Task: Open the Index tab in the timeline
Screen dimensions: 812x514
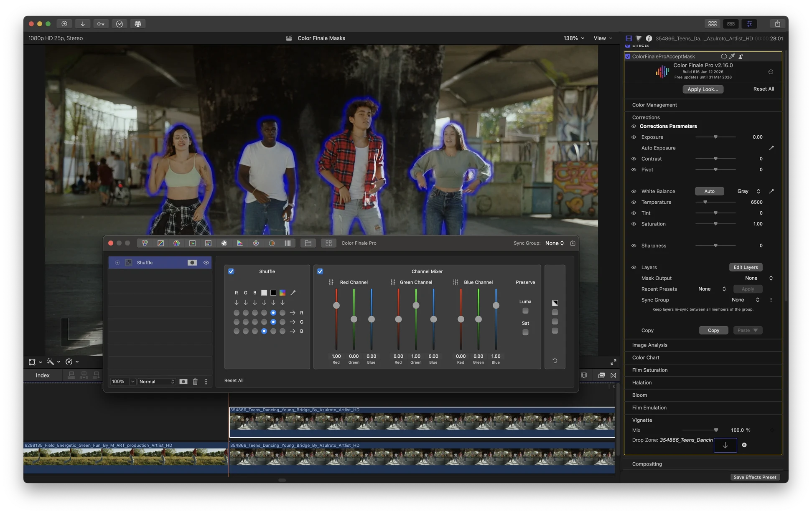Action: tap(43, 375)
